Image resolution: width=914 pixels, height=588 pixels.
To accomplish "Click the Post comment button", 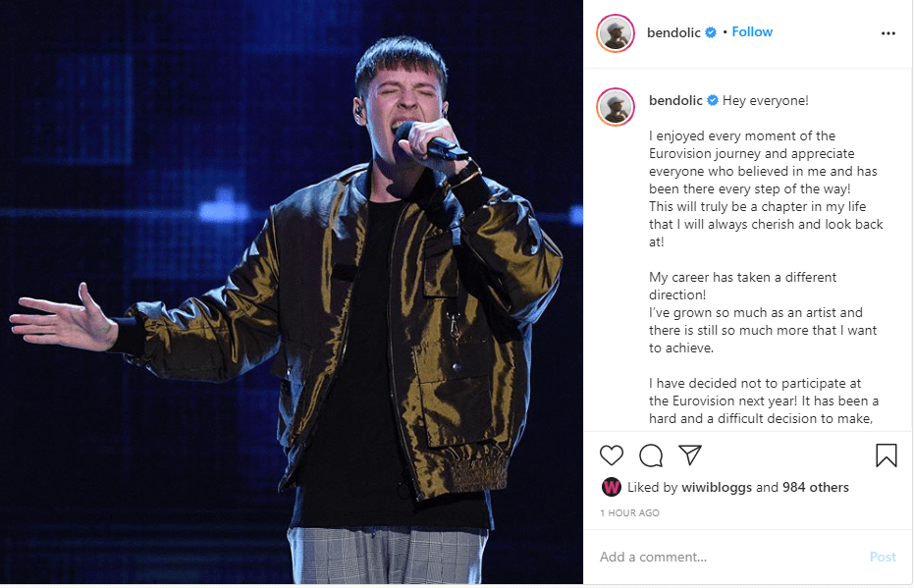I will 883,557.
